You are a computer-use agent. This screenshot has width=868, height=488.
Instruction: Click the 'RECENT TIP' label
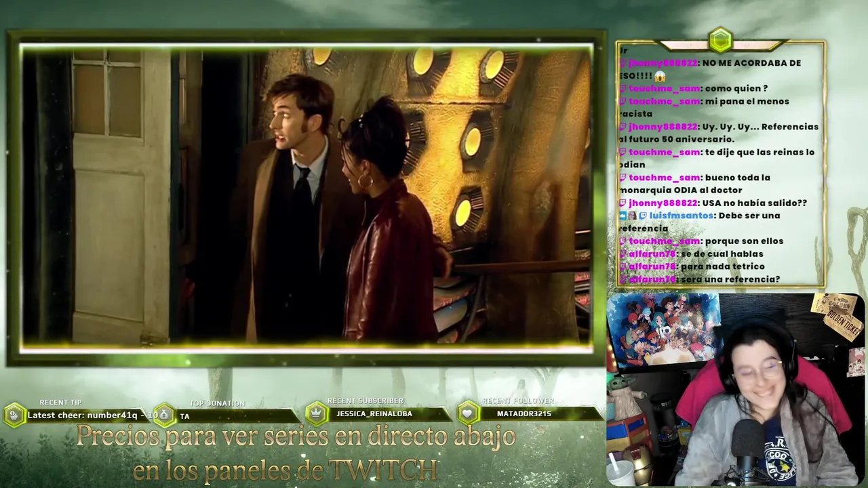60,403
